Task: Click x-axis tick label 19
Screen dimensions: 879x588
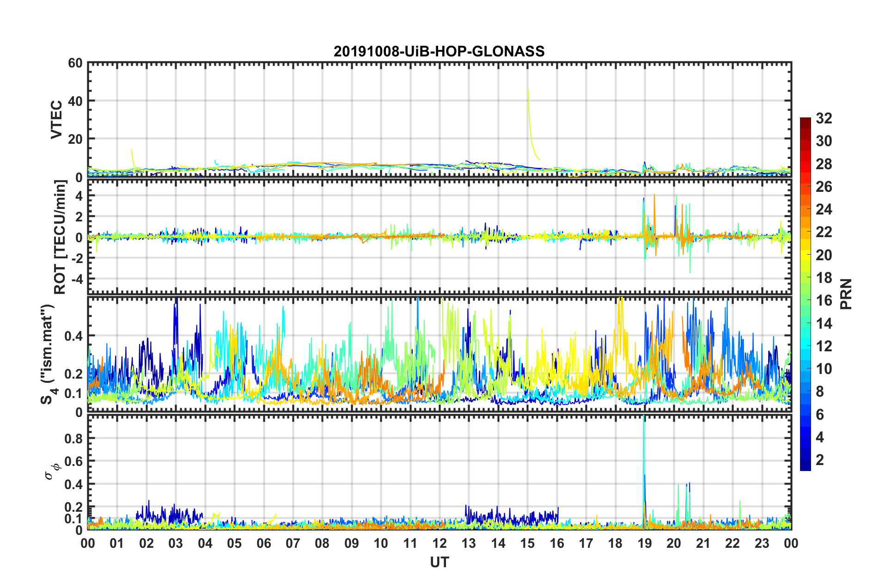Action: coord(644,543)
